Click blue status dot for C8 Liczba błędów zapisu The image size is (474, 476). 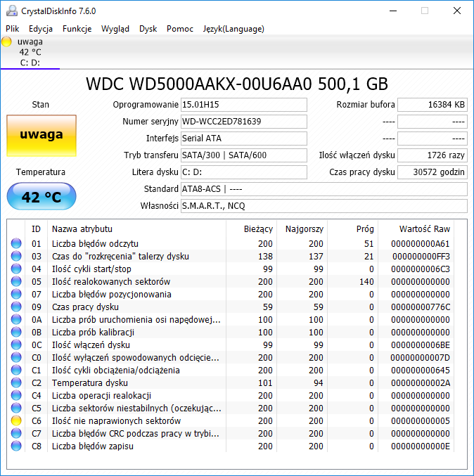tap(16, 446)
